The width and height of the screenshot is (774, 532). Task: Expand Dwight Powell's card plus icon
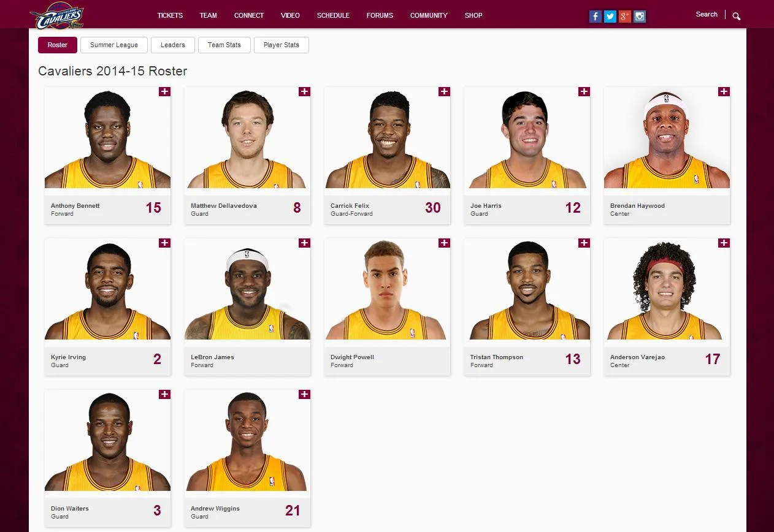[444, 243]
